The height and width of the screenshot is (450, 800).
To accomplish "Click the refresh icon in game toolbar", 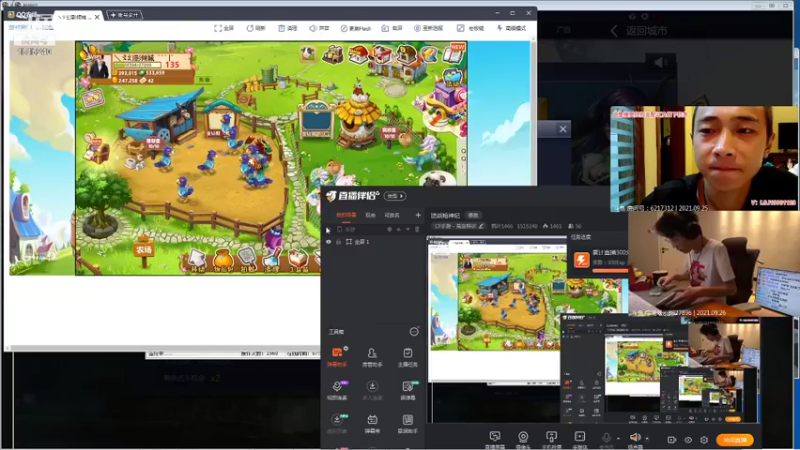I will click(250, 28).
